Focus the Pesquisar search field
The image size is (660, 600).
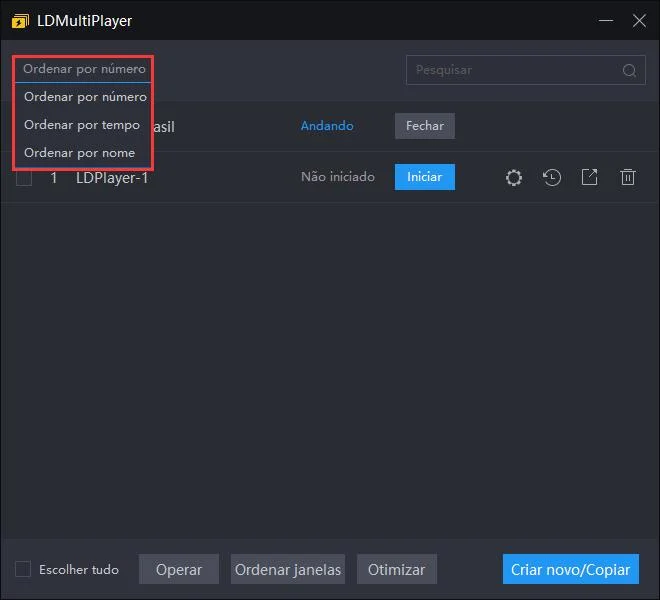[x=526, y=70]
